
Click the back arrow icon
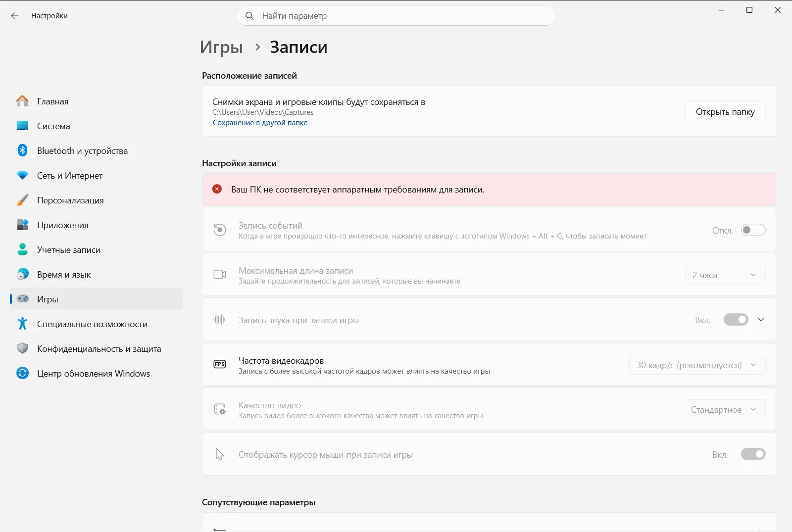[x=15, y=16]
